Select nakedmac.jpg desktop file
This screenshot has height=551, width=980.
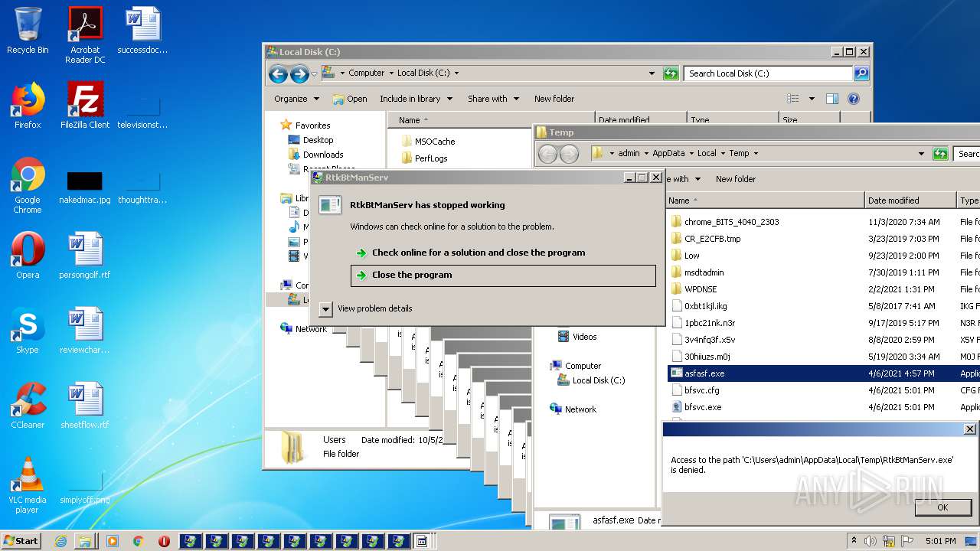click(85, 185)
